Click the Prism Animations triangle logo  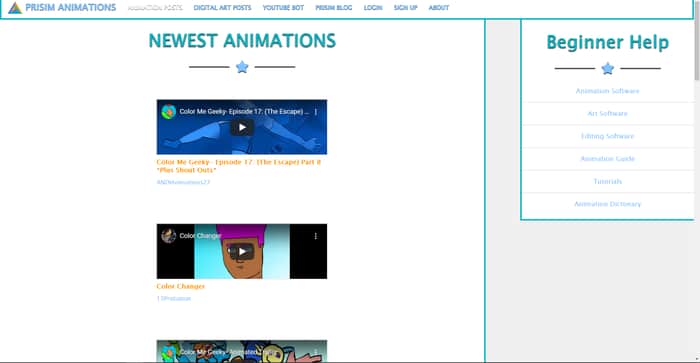[x=15, y=8]
